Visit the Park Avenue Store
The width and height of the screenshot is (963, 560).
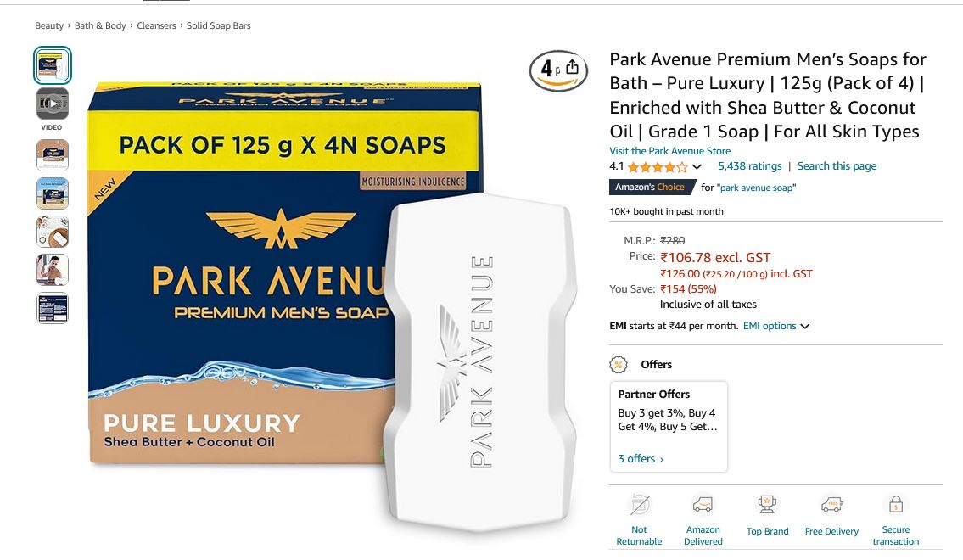(670, 151)
